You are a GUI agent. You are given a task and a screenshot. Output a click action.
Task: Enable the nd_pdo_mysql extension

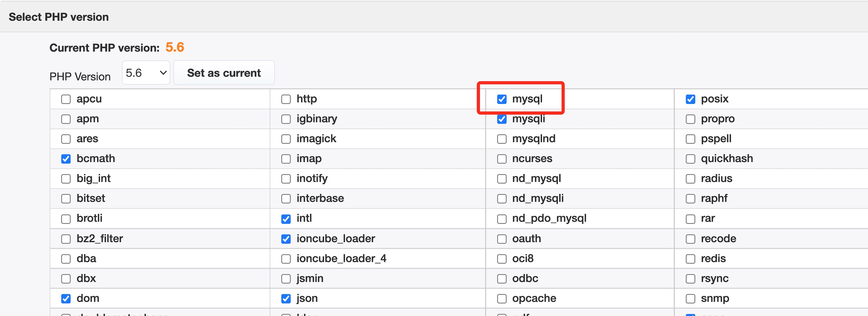tap(502, 219)
